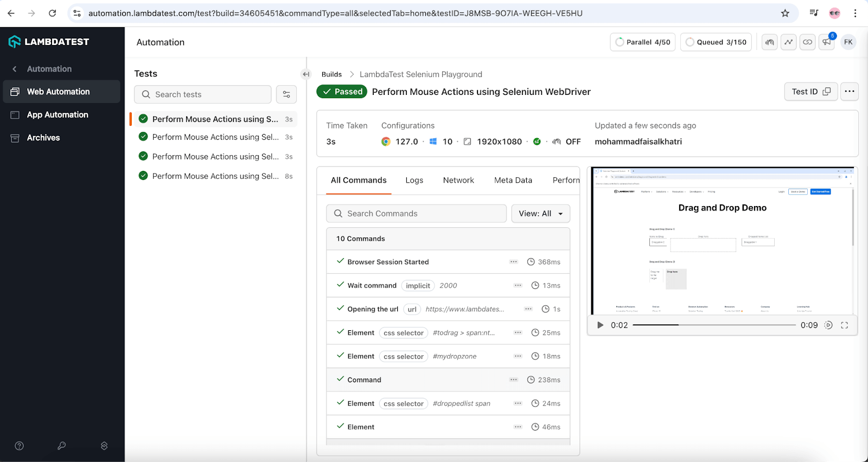Click mohammadfaisalkhatri username
This screenshot has width=868, height=462.
coord(639,142)
